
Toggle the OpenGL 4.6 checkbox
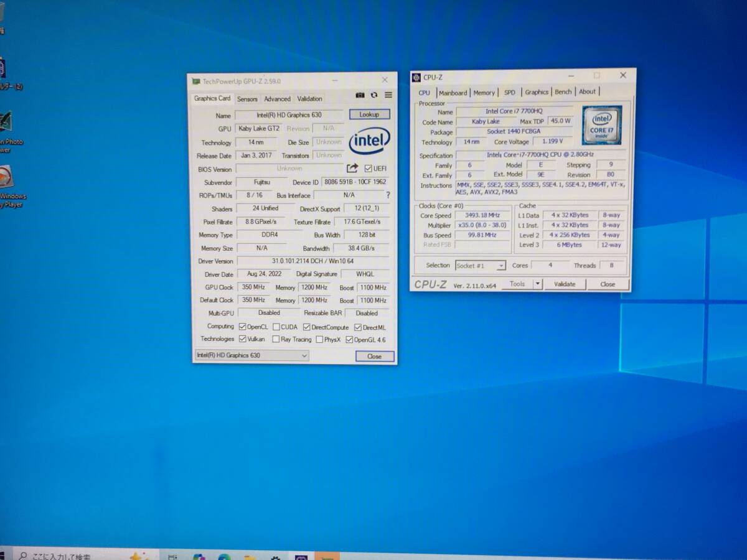(349, 340)
